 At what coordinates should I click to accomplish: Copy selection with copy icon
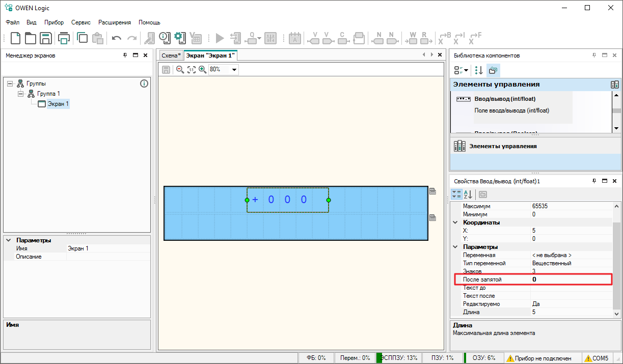pyautogui.click(x=82, y=38)
